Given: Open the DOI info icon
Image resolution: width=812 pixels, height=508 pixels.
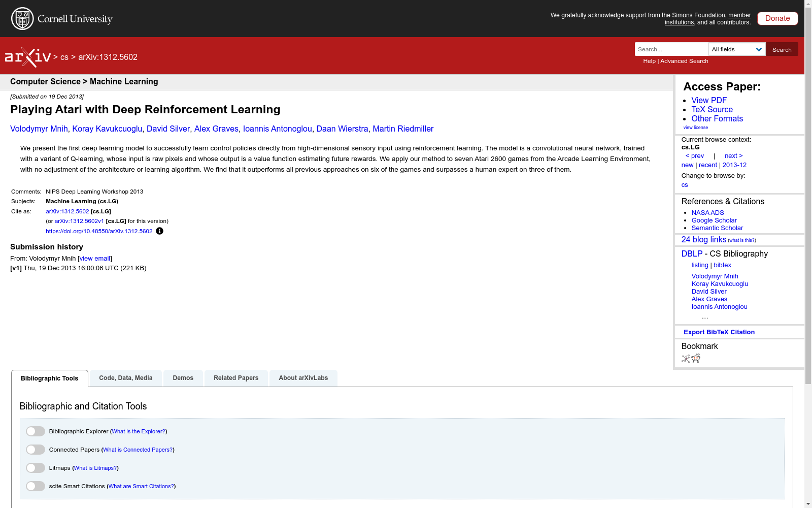Looking at the screenshot, I should click(x=159, y=231).
